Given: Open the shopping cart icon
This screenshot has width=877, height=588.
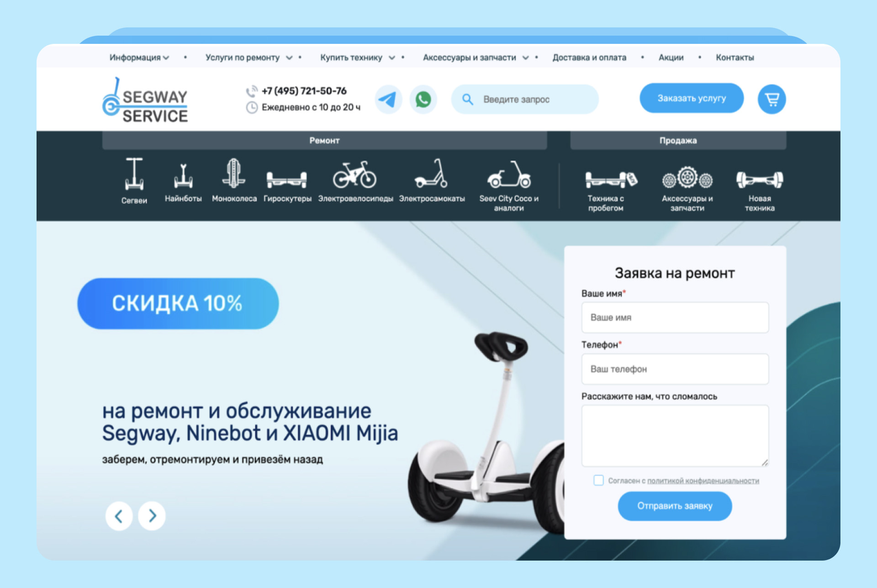Looking at the screenshot, I should click(x=771, y=99).
